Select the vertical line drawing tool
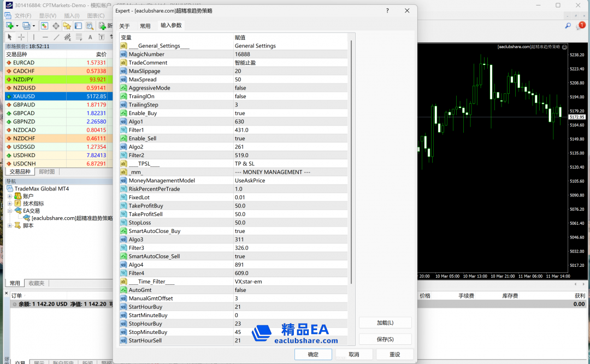Image resolution: width=590 pixels, height=364 pixels. point(33,37)
